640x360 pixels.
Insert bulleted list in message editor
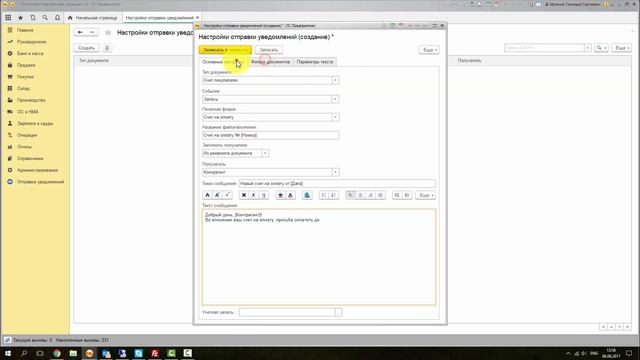click(x=324, y=195)
